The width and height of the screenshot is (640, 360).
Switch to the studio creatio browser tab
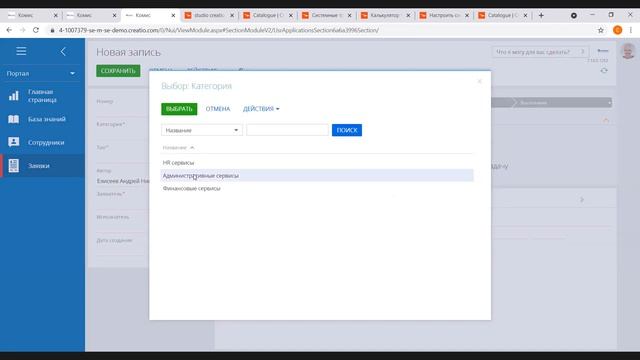[x=209, y=15]
